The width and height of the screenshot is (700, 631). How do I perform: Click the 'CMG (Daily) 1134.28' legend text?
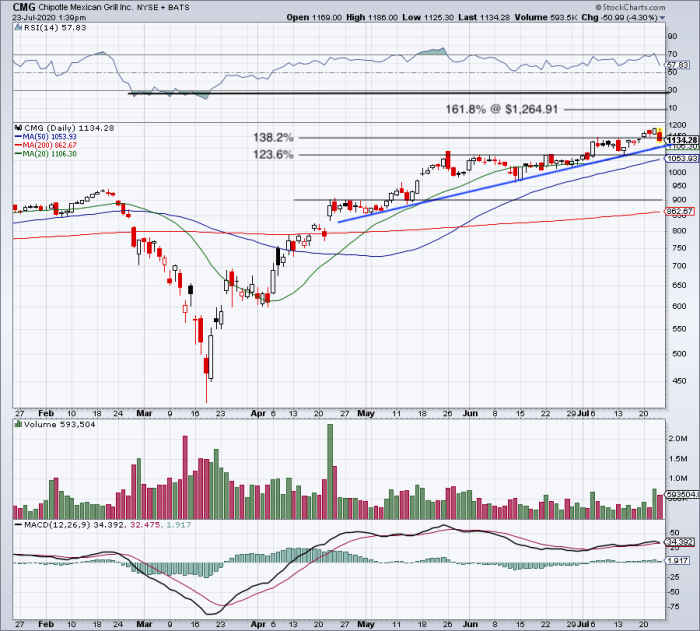click(x=69, y=128)
